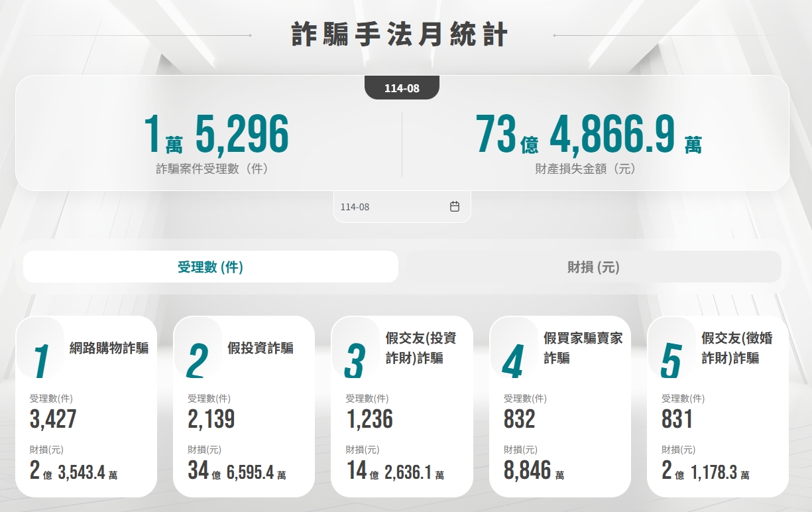
Task: Switch to the 財損 (元) tab
Action: 593,267
